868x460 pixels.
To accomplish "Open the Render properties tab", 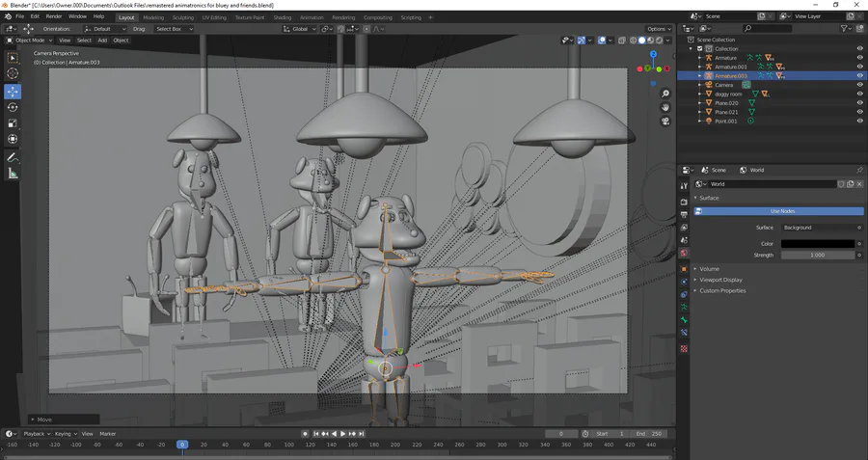I will point(684,203).
